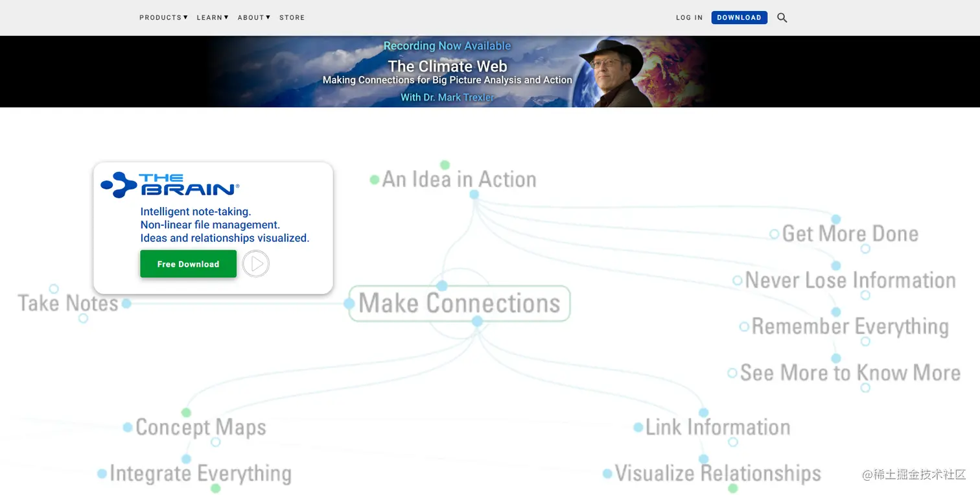Click "Intelligent note-taking." tagline text
The image size is (980, 495).
(196, 211)
